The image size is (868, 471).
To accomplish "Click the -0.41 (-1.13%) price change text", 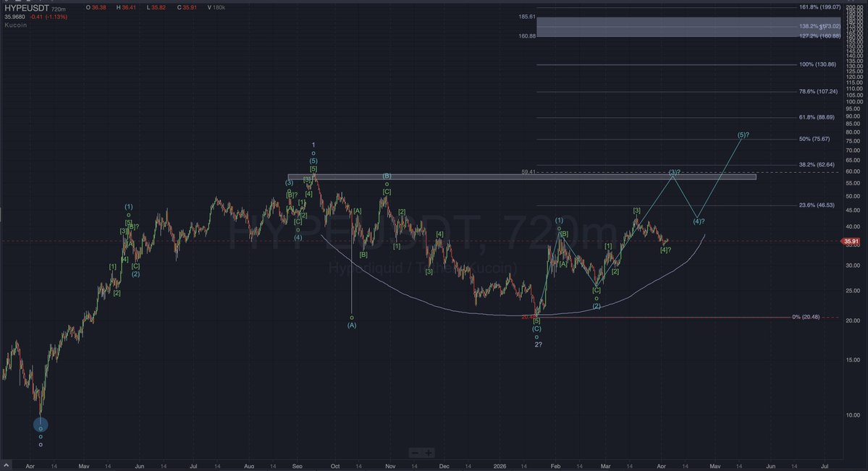I will click(x=49, y=17).
